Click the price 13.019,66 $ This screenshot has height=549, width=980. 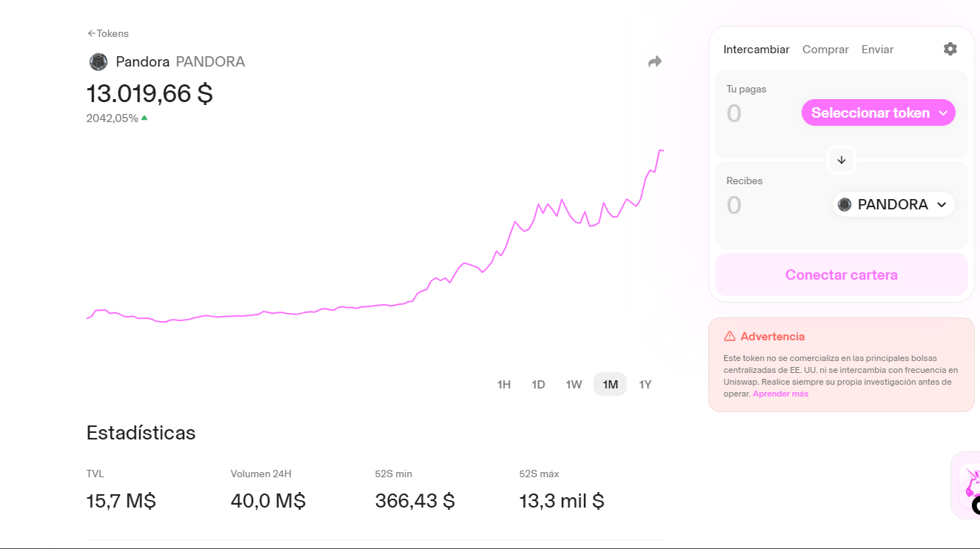coord(150,94)
